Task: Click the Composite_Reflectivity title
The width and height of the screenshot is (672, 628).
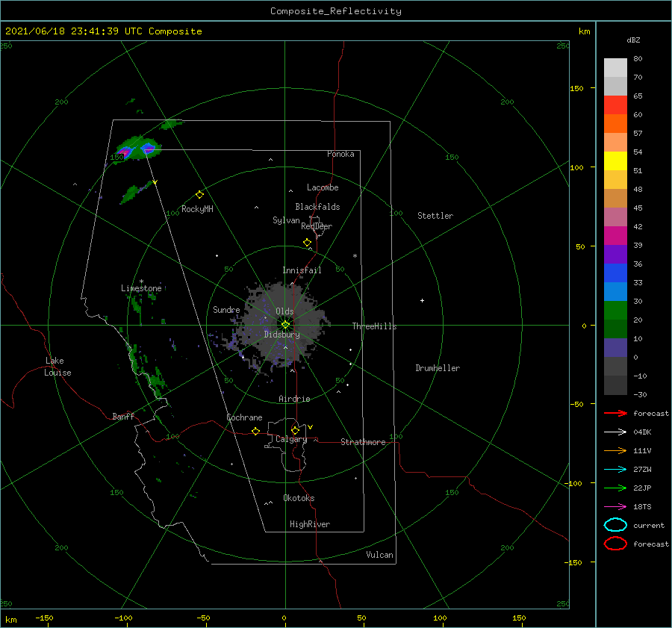Action: coord(336,11)
